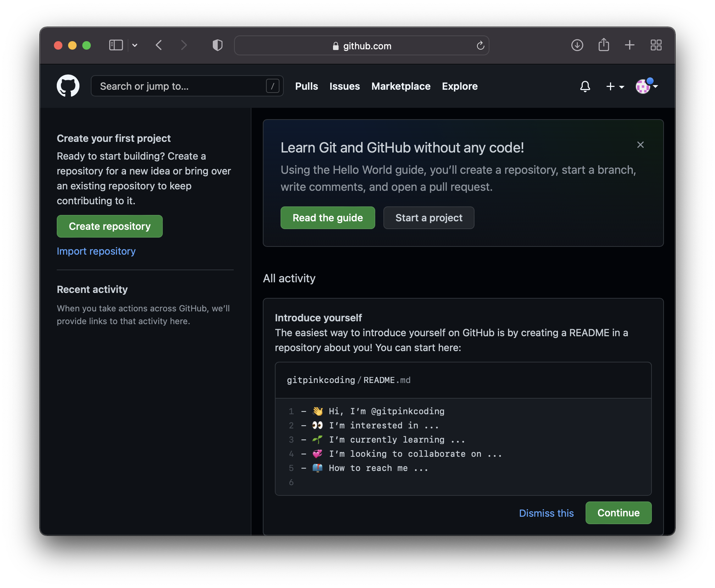Viewport: 715px width, 588px height.
Task: Click Start a project button
Action: pos(429,218)
